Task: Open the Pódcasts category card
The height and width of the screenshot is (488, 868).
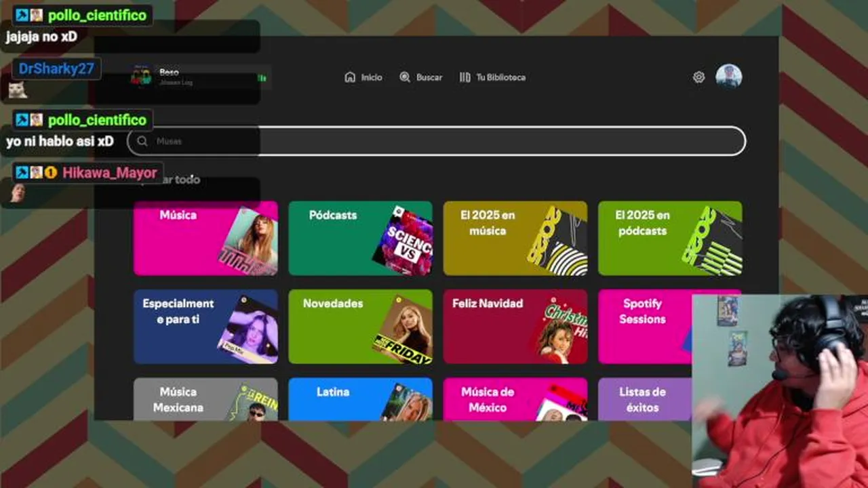Action: tap(360, 238)
